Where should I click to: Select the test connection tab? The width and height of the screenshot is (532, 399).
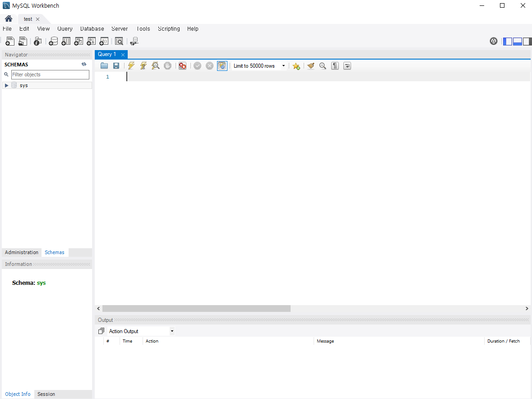click(x=28, y=19)
